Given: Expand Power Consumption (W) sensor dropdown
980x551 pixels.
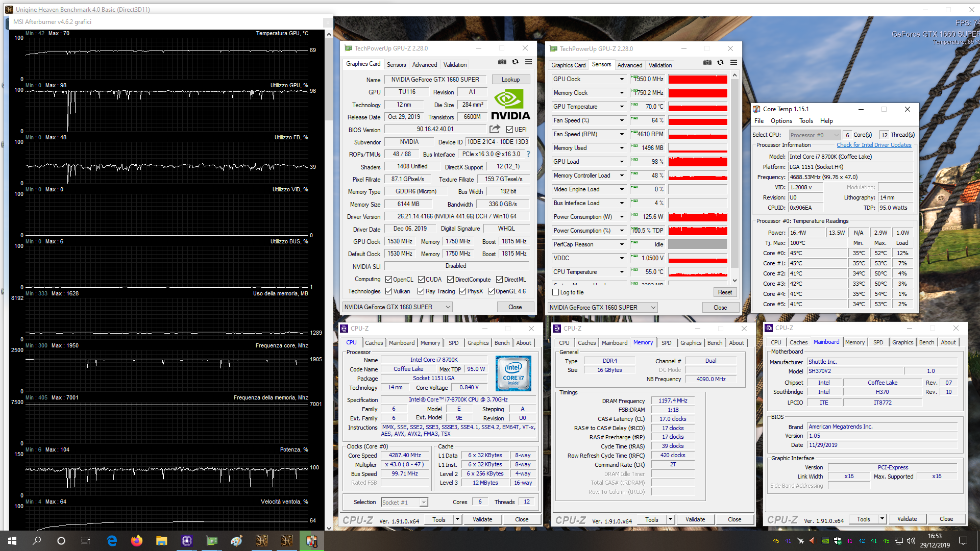Looking at the screenshot, I should pos(622,217).
